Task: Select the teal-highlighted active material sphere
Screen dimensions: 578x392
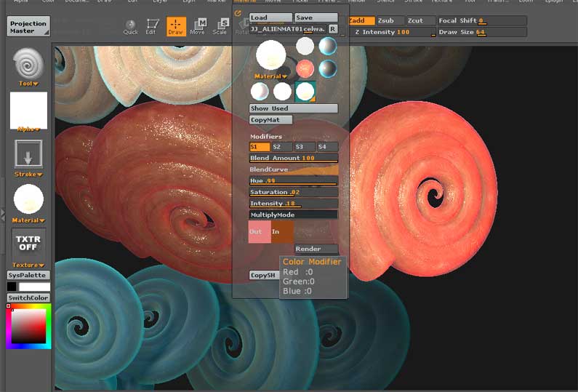Action: pyautogui.click(x=305, y=92)
